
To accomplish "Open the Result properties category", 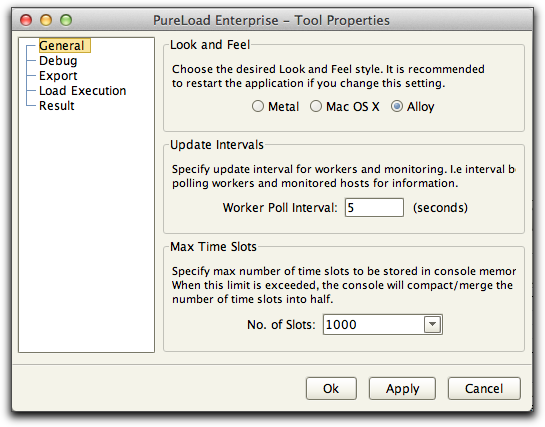I will click(x=57, y=106).
